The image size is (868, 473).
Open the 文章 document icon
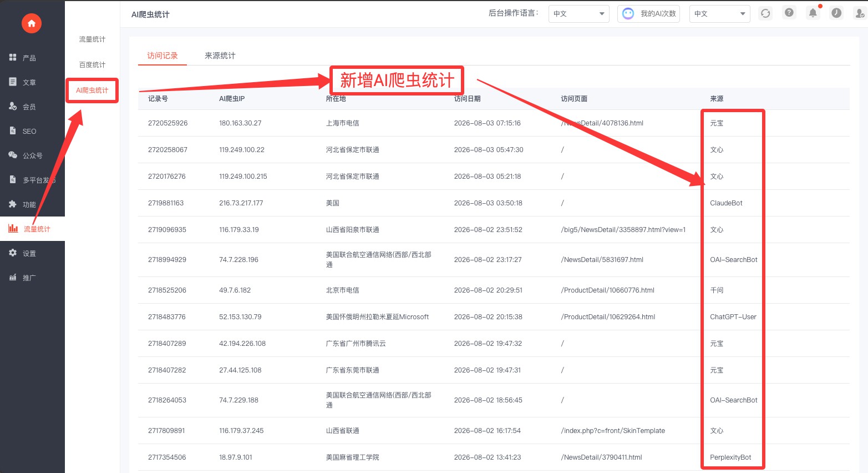point(13,82)
